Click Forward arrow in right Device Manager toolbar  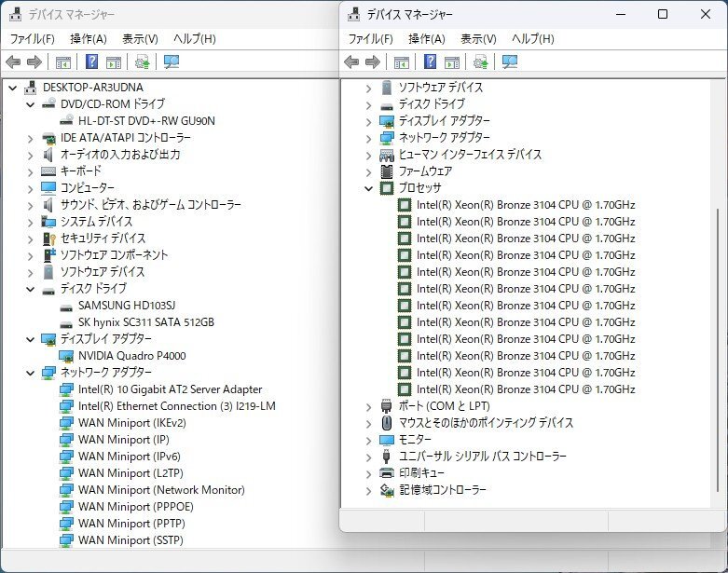(373, 61)
